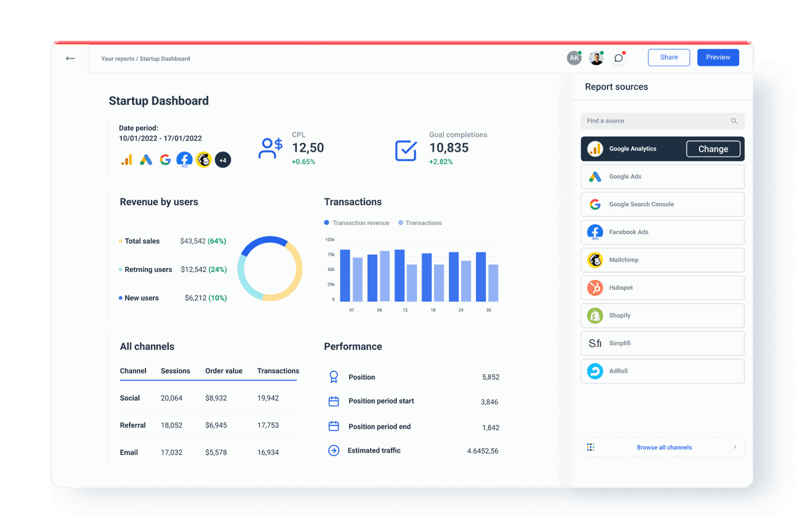Expand the +4 sources badge
804x532 pixels.
click(x=223, y=160)
